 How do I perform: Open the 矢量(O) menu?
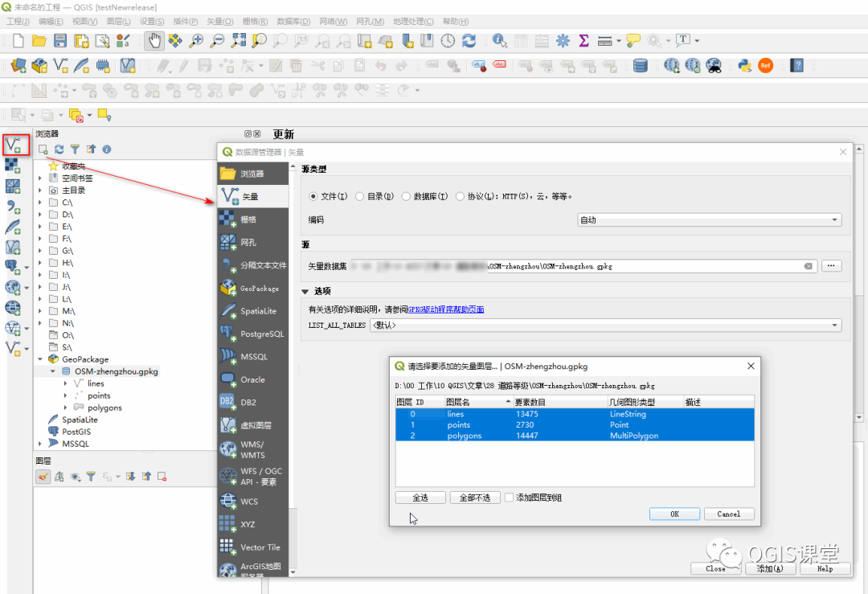[219, 21]
